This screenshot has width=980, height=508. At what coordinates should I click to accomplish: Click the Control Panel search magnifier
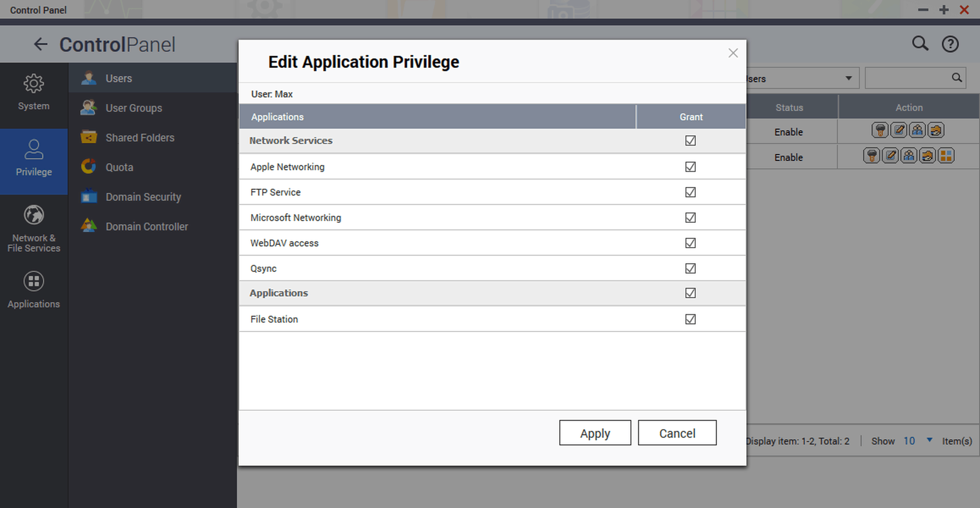pyautogui.click(x=920, y=43)
